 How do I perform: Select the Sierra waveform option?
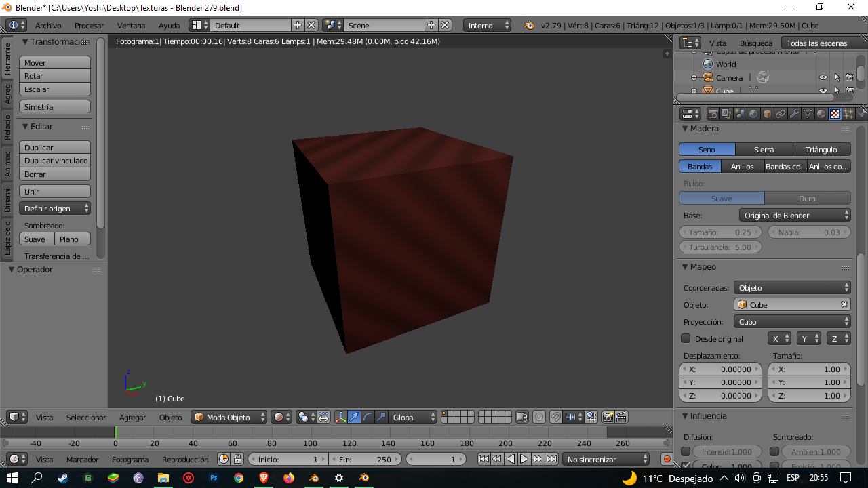pos(764,150)
